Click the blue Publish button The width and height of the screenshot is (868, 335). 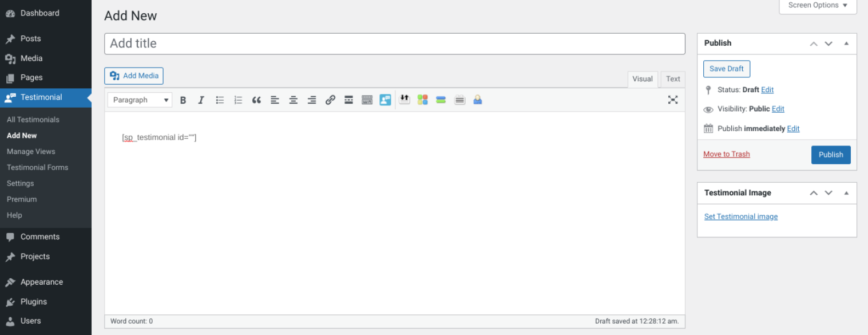(831, 155)
